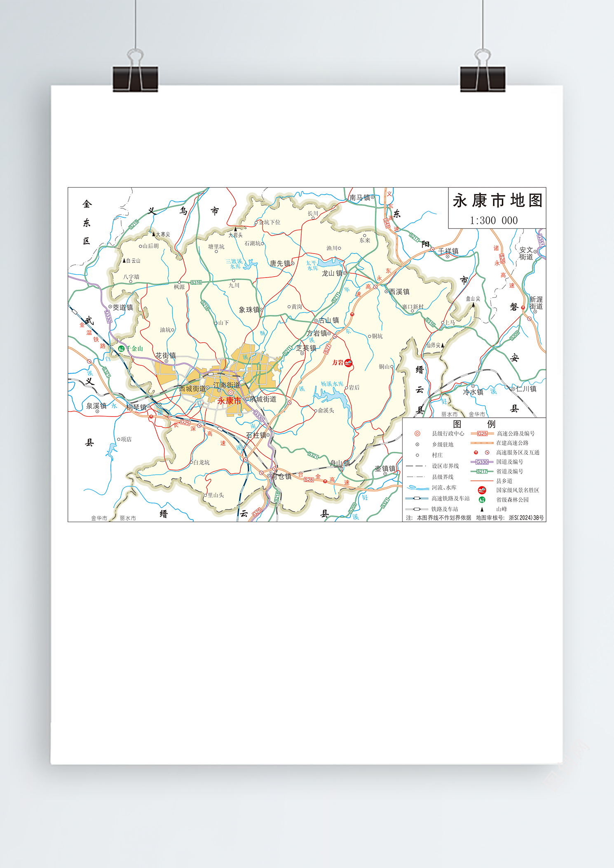Click the G330 national road badge in legend
The height and width of the screenshot is (868, 614).
coord(482,462)
